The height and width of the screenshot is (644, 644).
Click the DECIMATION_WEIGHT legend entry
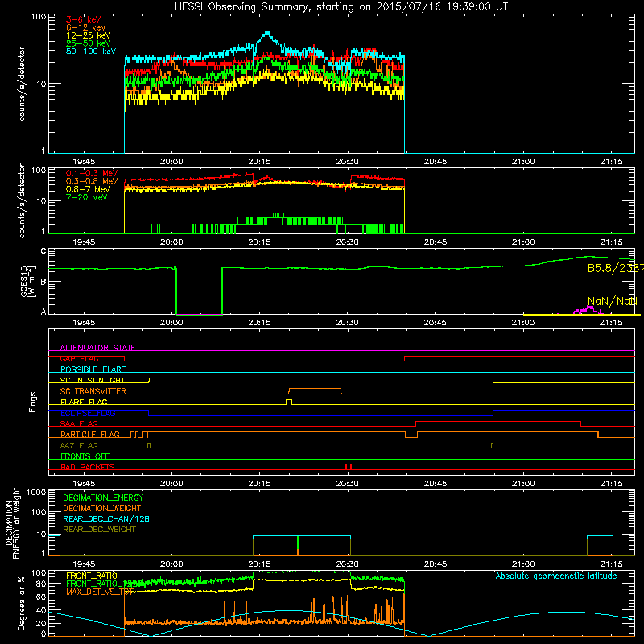coord(102,508)
